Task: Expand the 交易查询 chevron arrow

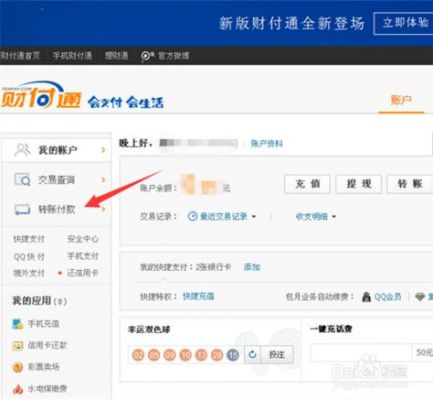Action: click(103, 180)
